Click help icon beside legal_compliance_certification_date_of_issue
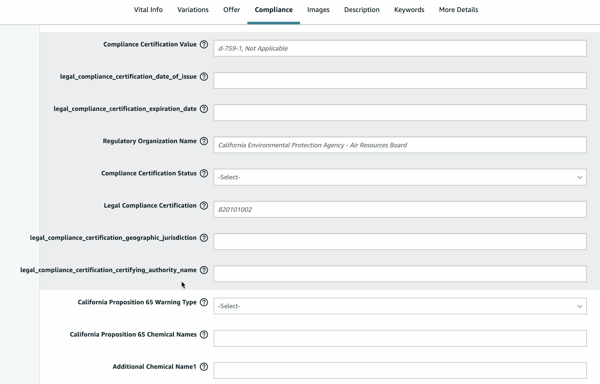600x384 pixels. (x=204, y=76)
